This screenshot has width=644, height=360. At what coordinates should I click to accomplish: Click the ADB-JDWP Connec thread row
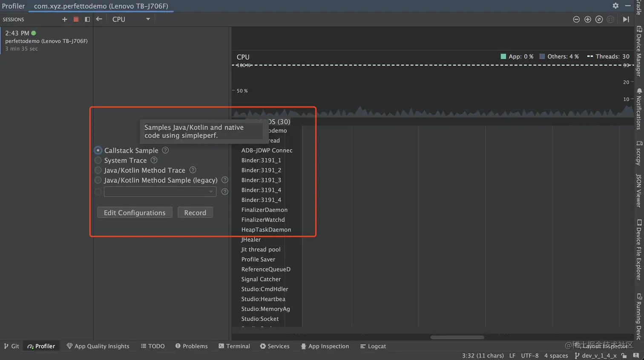(x=267, y=150)
